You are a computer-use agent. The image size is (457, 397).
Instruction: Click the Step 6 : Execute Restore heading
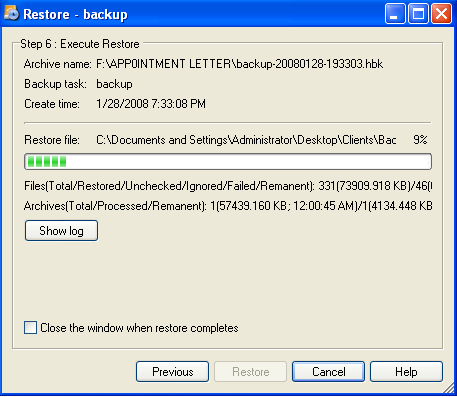[80, 44]
